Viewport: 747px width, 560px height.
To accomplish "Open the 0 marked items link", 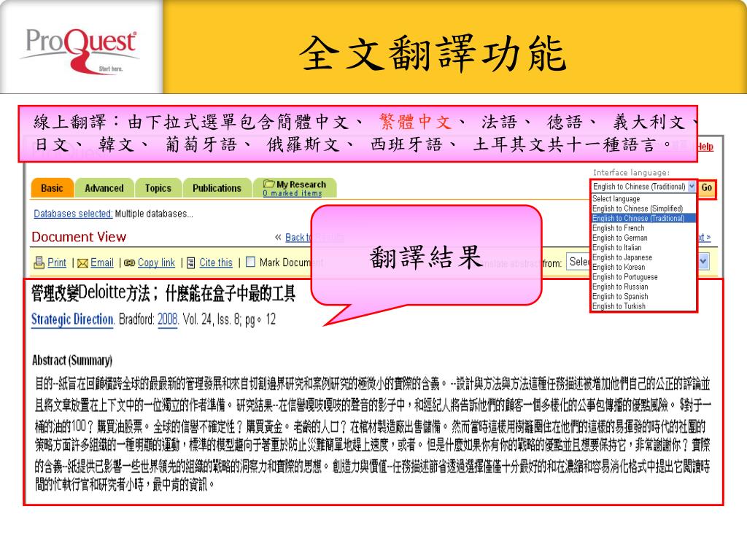I will (x=292, y=193).
